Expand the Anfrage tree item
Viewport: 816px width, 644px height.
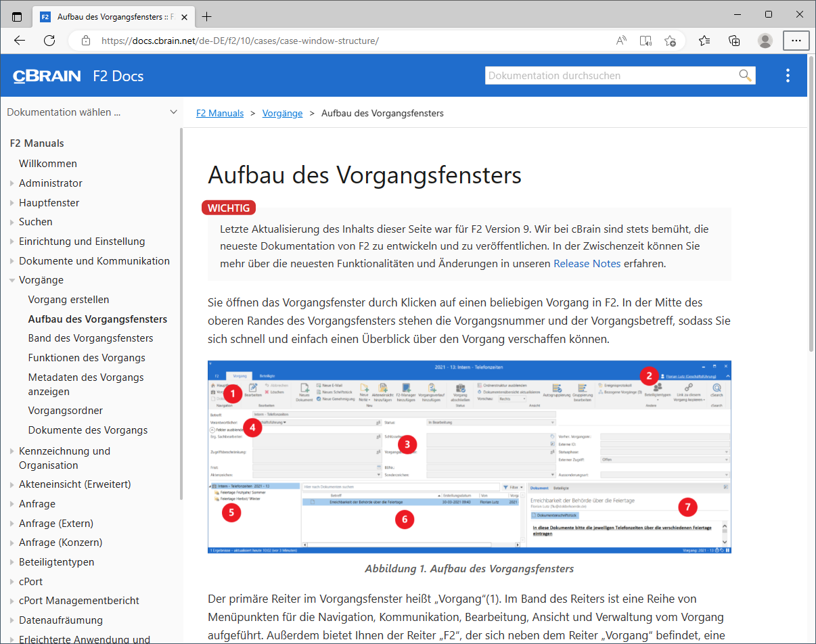13,504
